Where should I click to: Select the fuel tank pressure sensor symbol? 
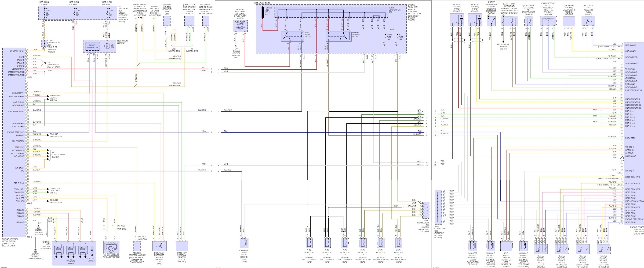[159, 246]
